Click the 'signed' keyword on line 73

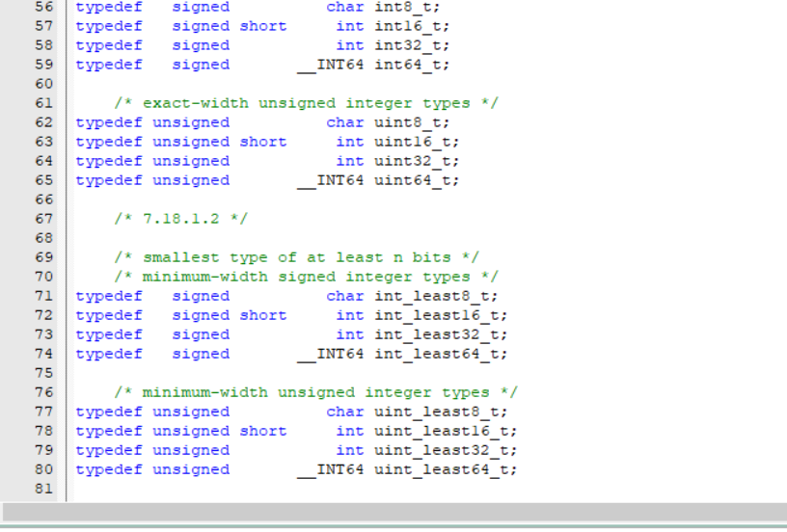tap(201, 335)
